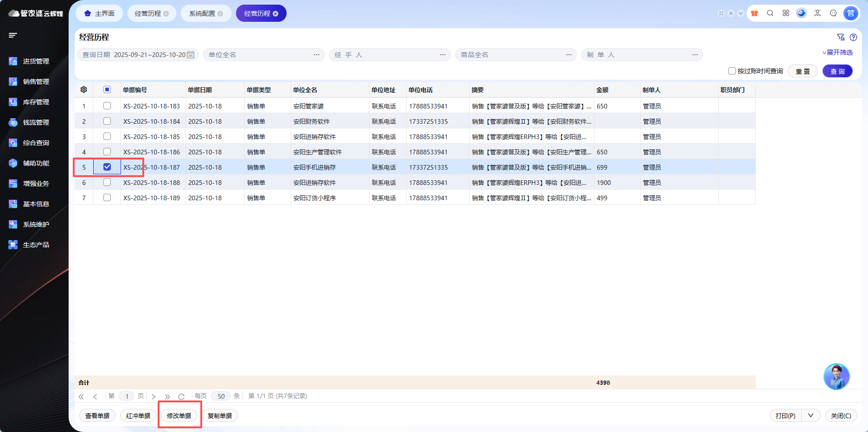Open 销售管理 in the sidebar

click(x=36, y=82)
